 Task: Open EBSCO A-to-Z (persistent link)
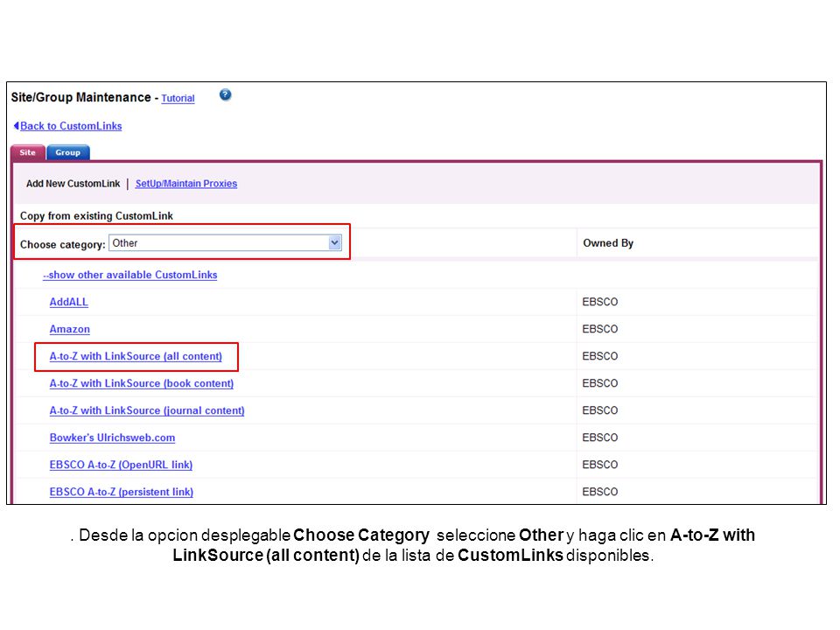click(x=121, y=492)
